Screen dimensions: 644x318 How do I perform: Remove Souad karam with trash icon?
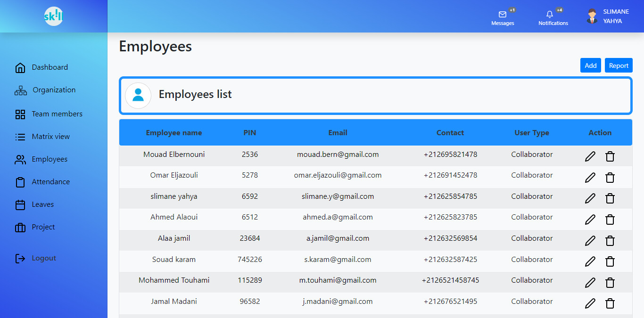[x=610, y=261]
